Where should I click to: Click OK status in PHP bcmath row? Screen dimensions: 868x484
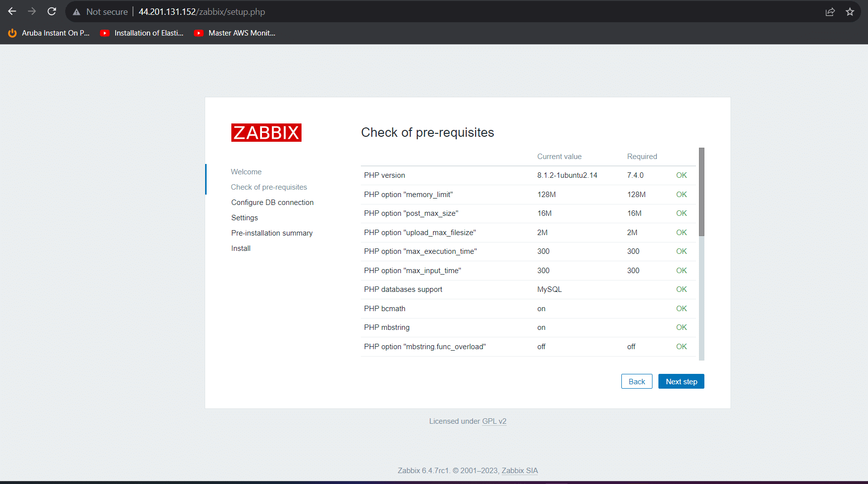[681, 309]
